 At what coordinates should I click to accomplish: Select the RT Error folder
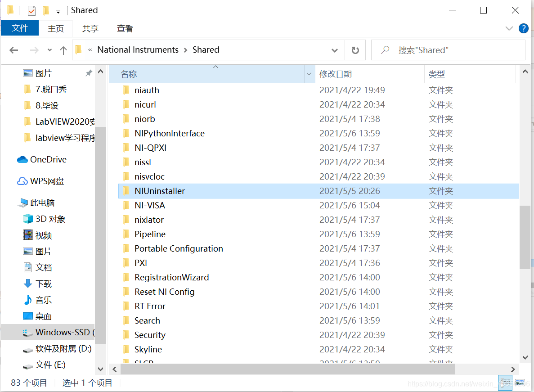pos(319,306)
